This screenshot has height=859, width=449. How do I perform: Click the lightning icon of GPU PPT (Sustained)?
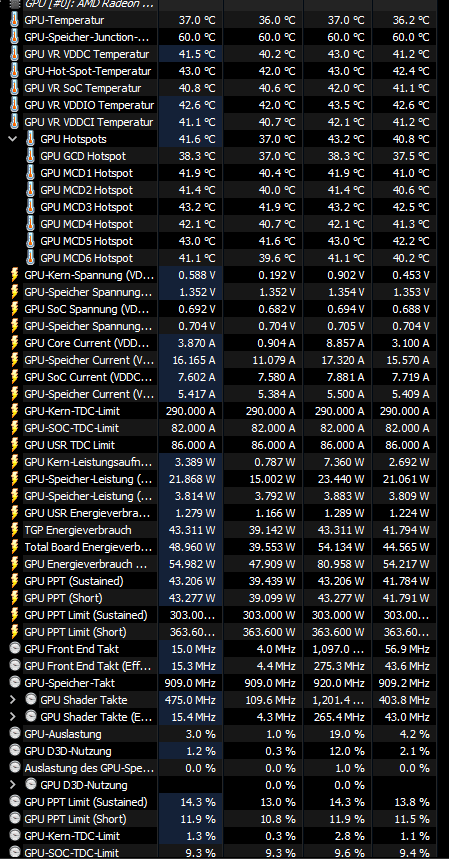(x=15, y=581)
